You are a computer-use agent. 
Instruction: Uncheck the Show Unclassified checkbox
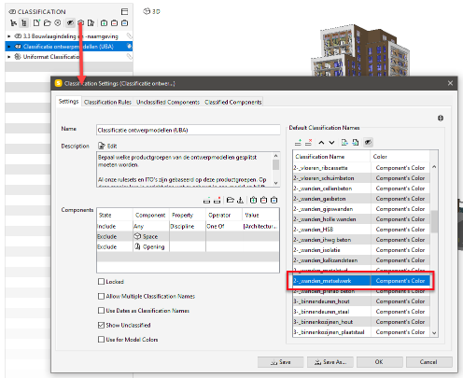(x=101, y=325)
